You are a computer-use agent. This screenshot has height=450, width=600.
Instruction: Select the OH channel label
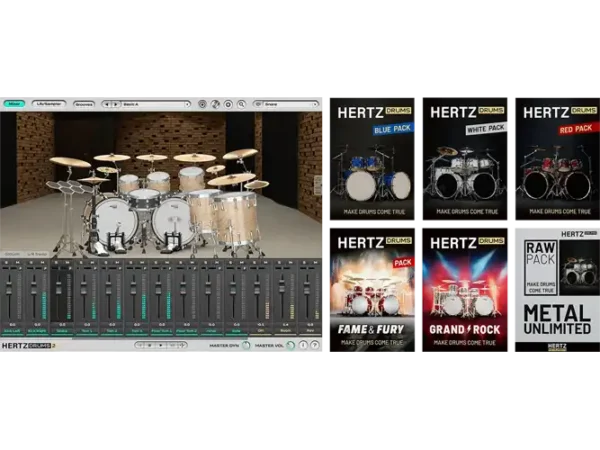tap(261, 331)
